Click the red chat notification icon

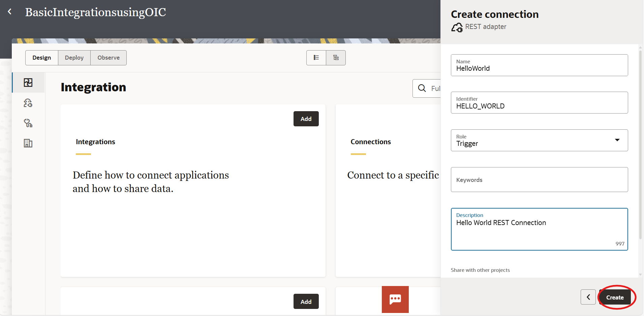(395, 299)
